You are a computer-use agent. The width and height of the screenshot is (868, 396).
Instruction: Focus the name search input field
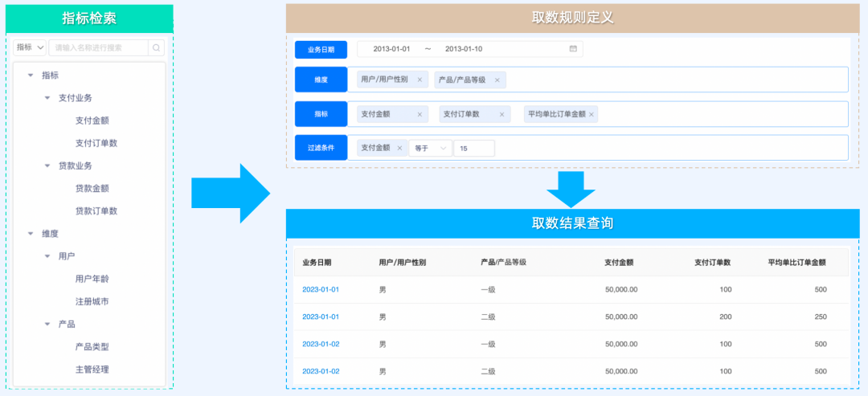click(99, 47)
